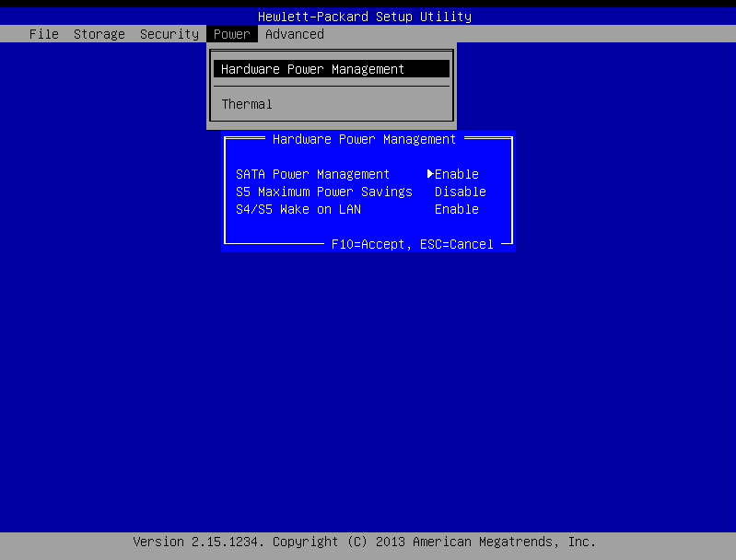Select the Power menu
Image resolution: width=736 pixels, height=560 pixels.
(x=232, y=34)
